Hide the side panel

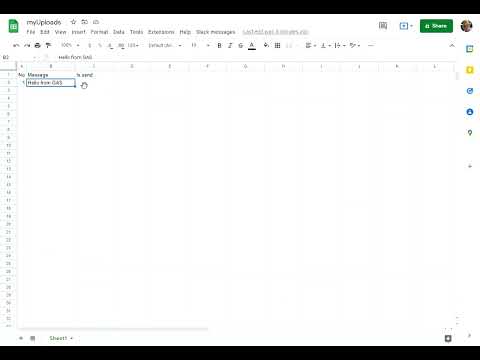tap(469, 335)
